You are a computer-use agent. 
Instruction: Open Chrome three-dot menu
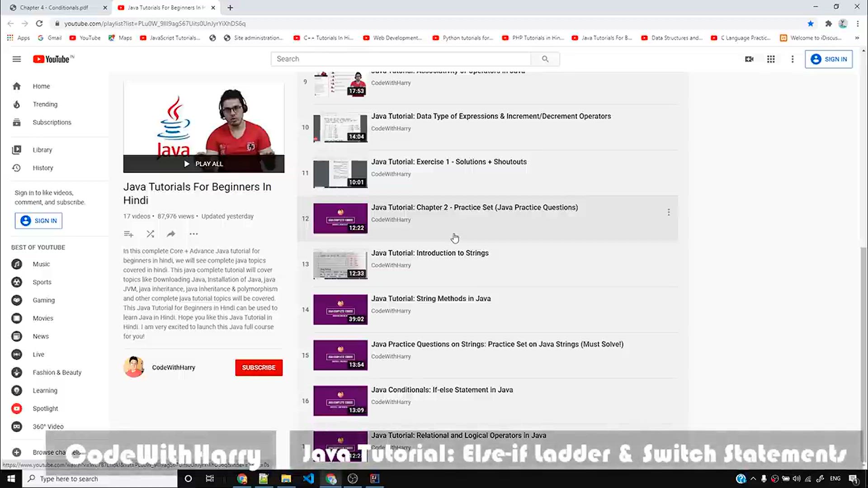(858, 23)
